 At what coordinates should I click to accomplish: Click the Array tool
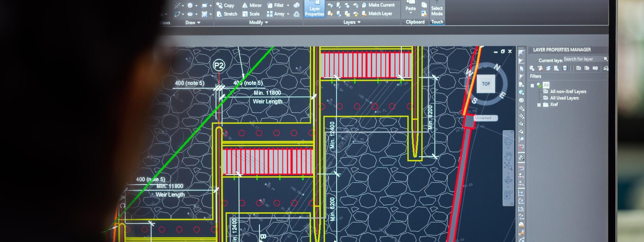(276, 14)
